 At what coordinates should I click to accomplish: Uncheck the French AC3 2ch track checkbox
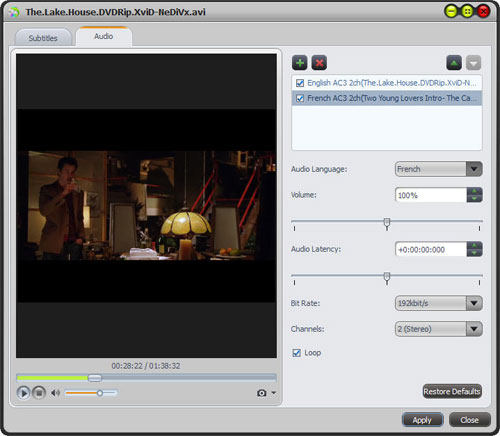coord(300,98)
